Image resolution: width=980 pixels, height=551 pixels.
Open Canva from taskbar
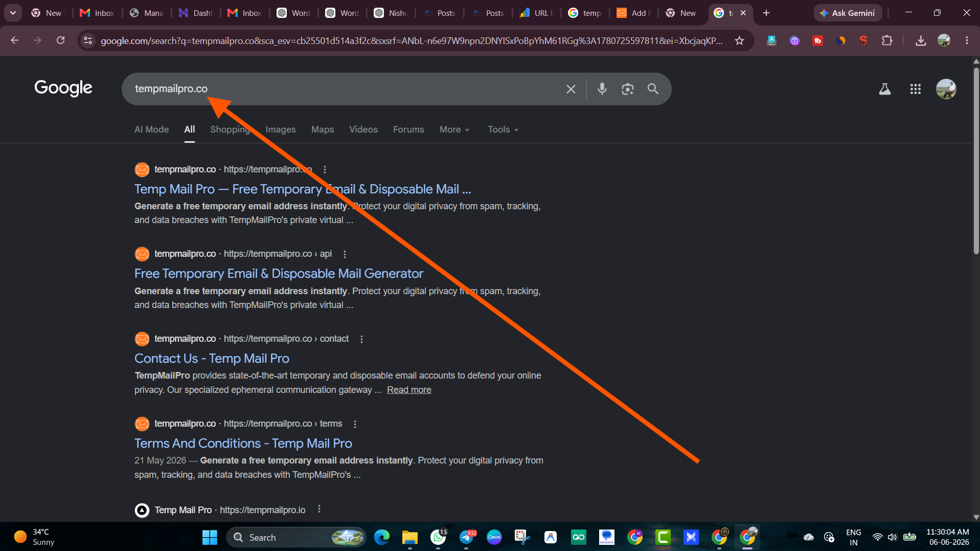tap(494, 537)
